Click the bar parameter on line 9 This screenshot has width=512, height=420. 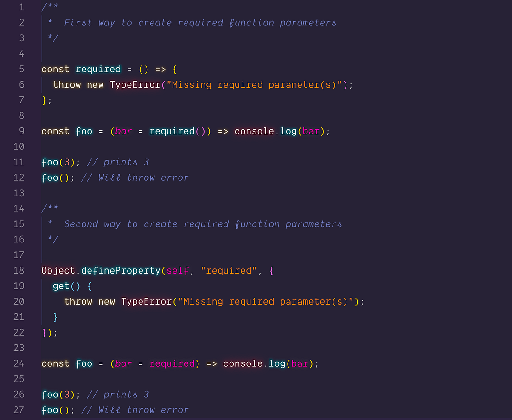[x=122, y=131]
